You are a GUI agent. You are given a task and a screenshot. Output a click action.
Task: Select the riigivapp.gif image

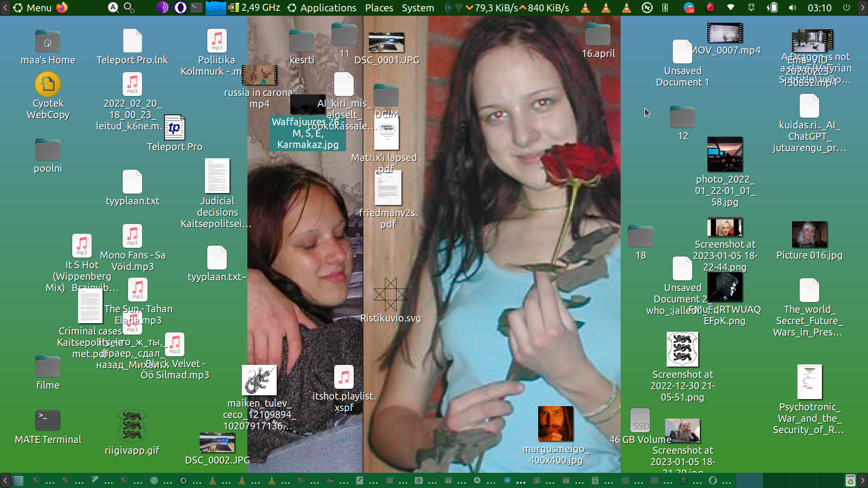(132, 432)
